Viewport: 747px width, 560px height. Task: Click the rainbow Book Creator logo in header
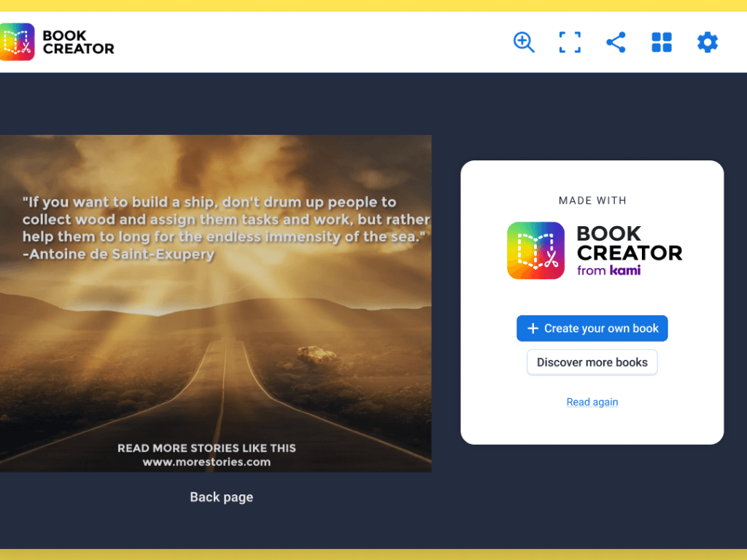click(x=18, y=42)
